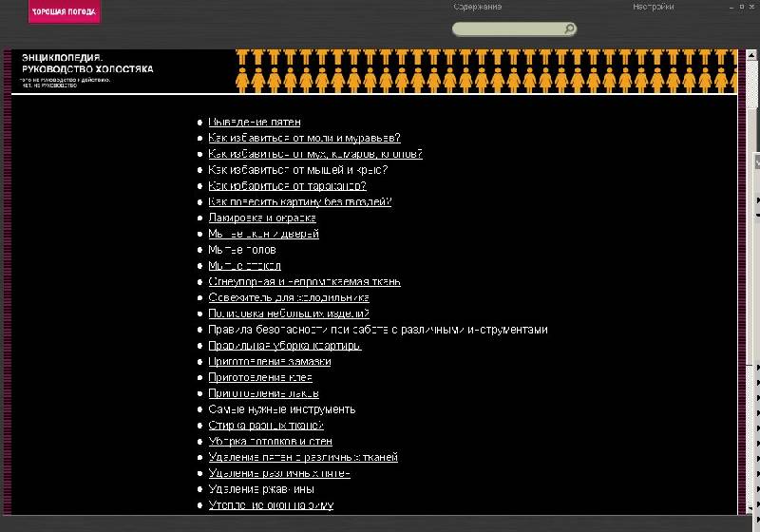
Task: Open 'Как избавиться от тараканов?' link
Action: click(287, 186)
